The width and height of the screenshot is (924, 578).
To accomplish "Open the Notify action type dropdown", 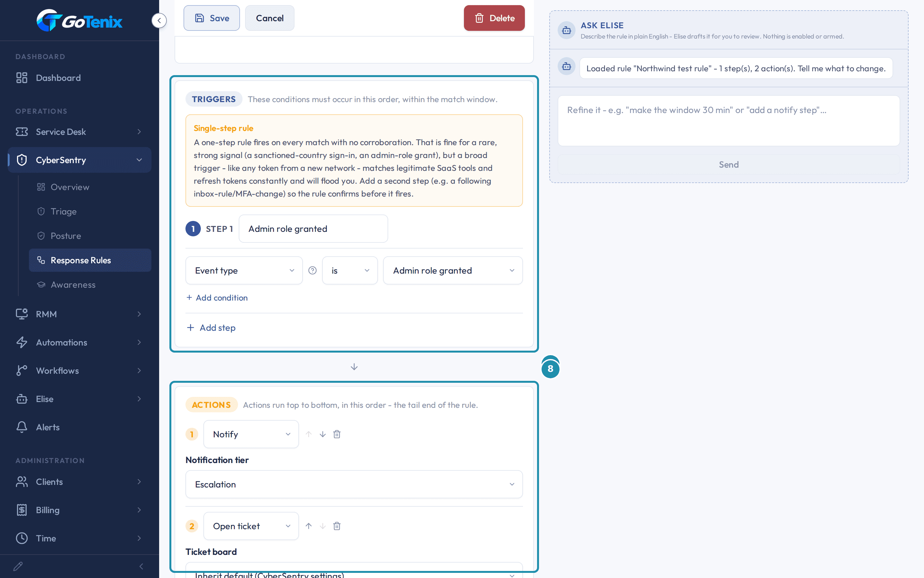I will pos(251,434).
